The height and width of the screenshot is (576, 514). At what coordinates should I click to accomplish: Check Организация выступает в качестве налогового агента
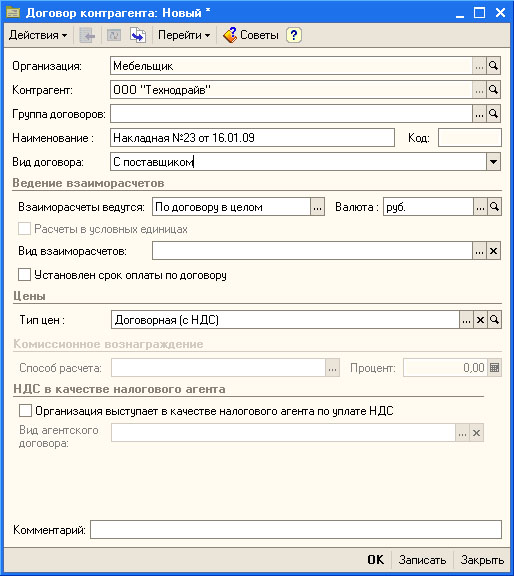coord(25,411)
